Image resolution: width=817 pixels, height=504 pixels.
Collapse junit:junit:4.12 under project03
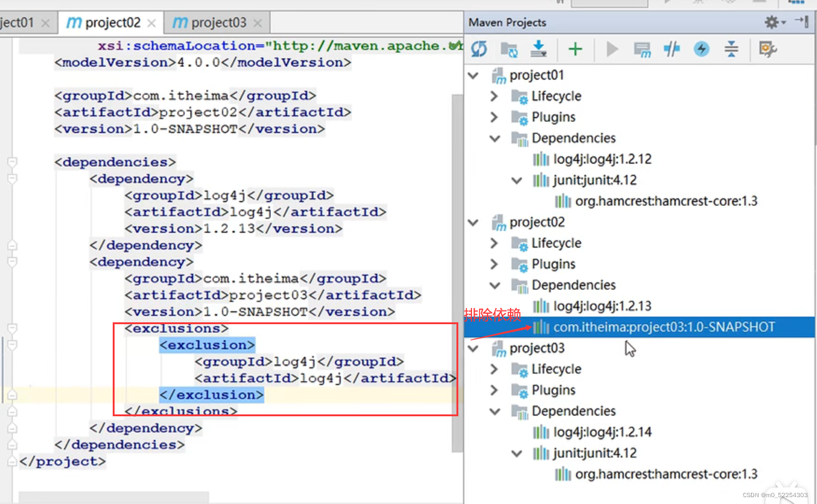click(x=517, y=453)
